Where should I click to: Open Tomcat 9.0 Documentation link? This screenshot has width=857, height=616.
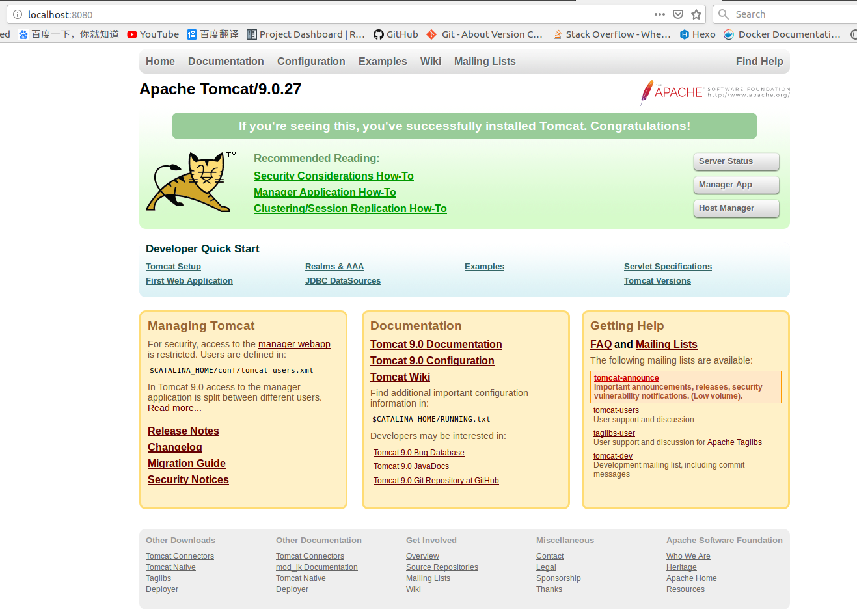click(x=436, y=344)
